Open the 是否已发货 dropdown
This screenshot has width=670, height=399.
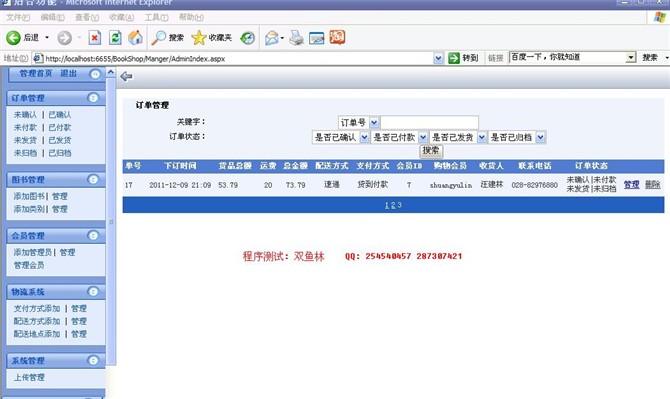(482, 137)
